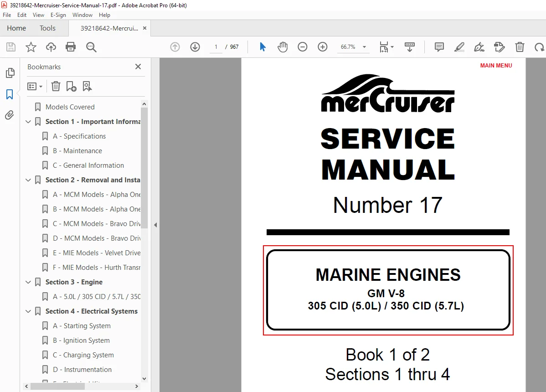
Task: Activate the Selection arrow tool
Action: (263, 46)
